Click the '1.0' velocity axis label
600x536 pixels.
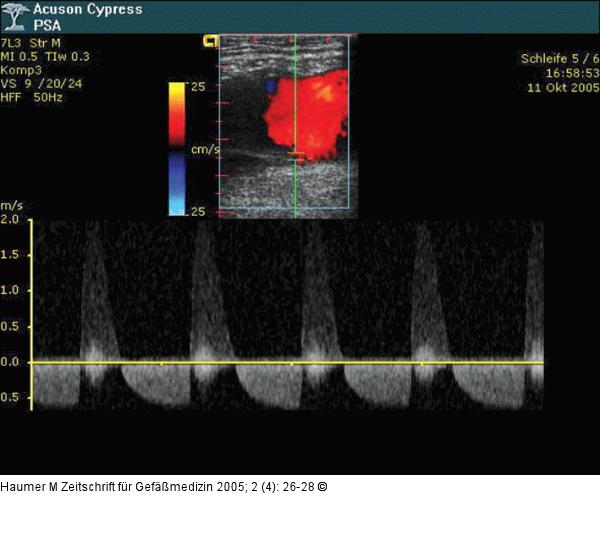point(10,290)
